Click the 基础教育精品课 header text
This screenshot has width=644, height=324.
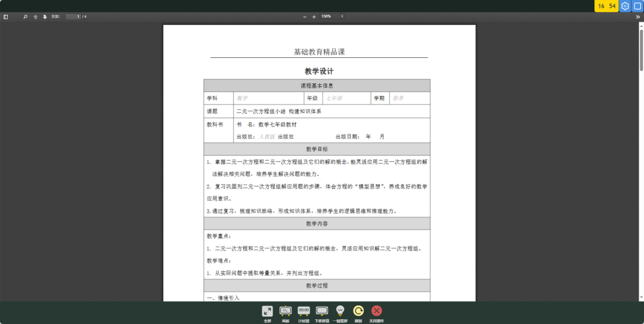pos(319,52)
